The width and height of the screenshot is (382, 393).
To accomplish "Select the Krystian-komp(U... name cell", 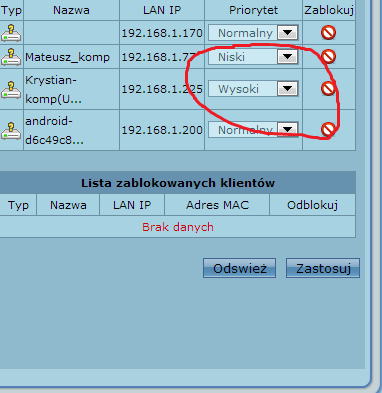I will [x=71, y=89].
